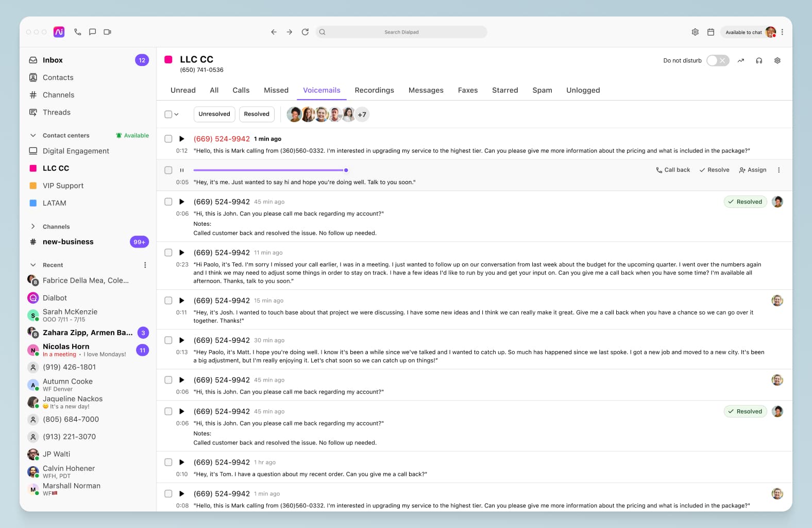Check the box for Mark's first voicemail
Viewport: 812px width, 528px height.
coord(168,139)
